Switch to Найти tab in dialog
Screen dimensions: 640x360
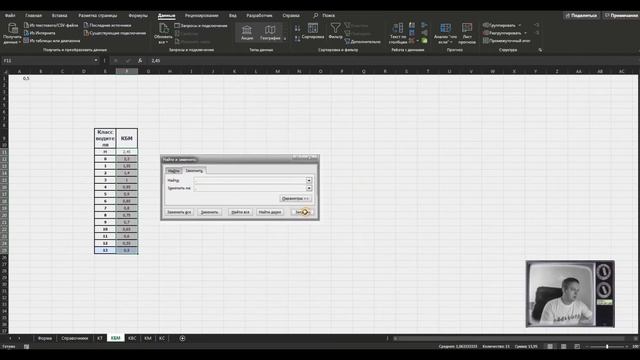pyautogui.click(x=173, y=171)
